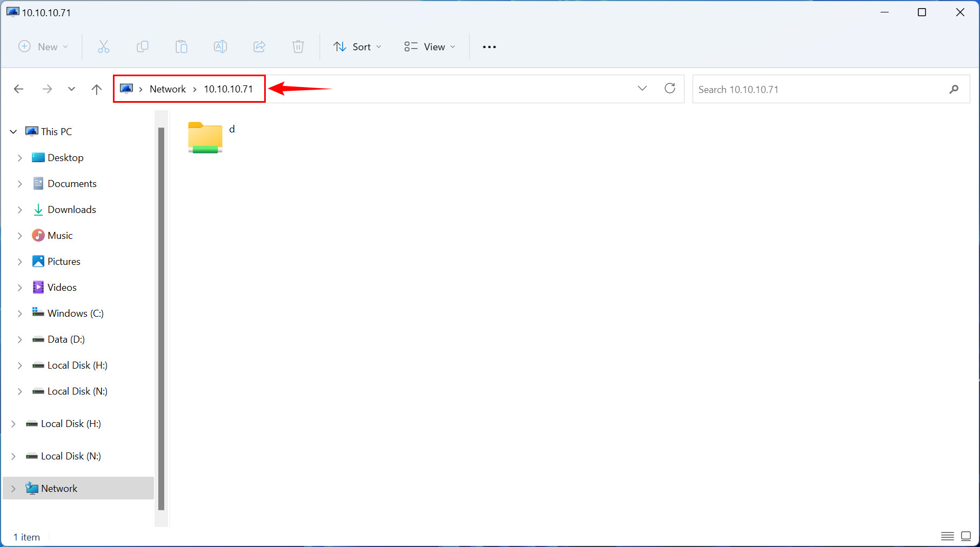Switch to details view in status bar
The width and height of the screenshot is (980, 547).
click(x=948, y=536)
